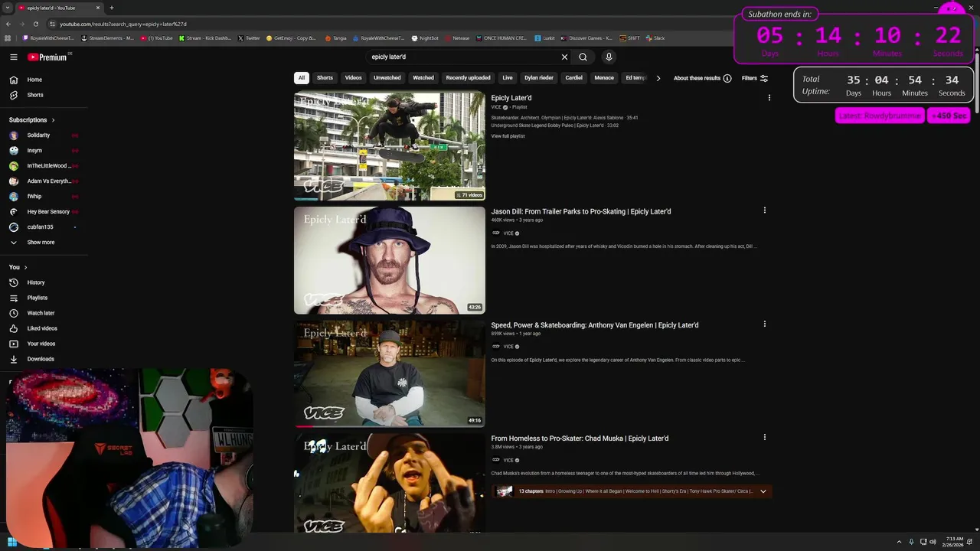
Task: Open the system tray volume control
Action: click(x=933, y=542)
